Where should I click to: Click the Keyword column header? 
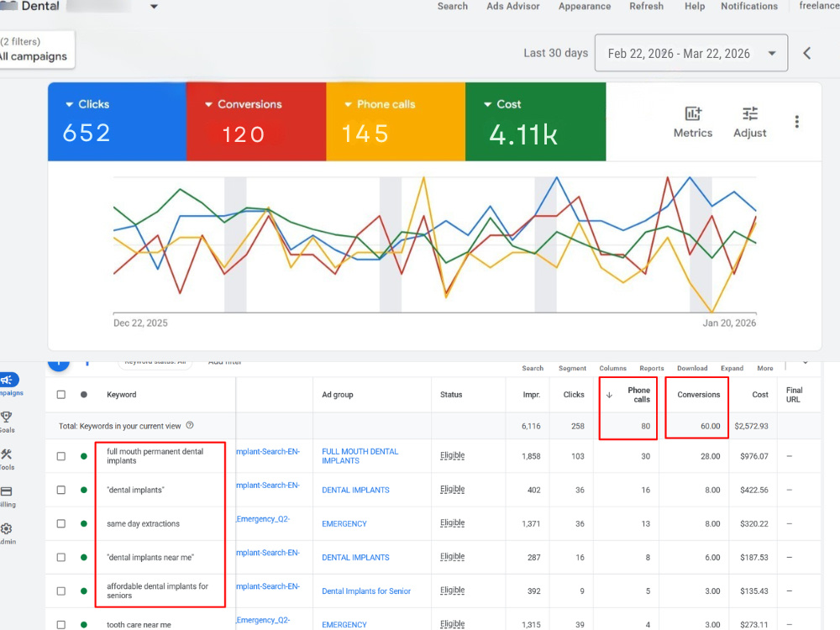click(121, 394)
